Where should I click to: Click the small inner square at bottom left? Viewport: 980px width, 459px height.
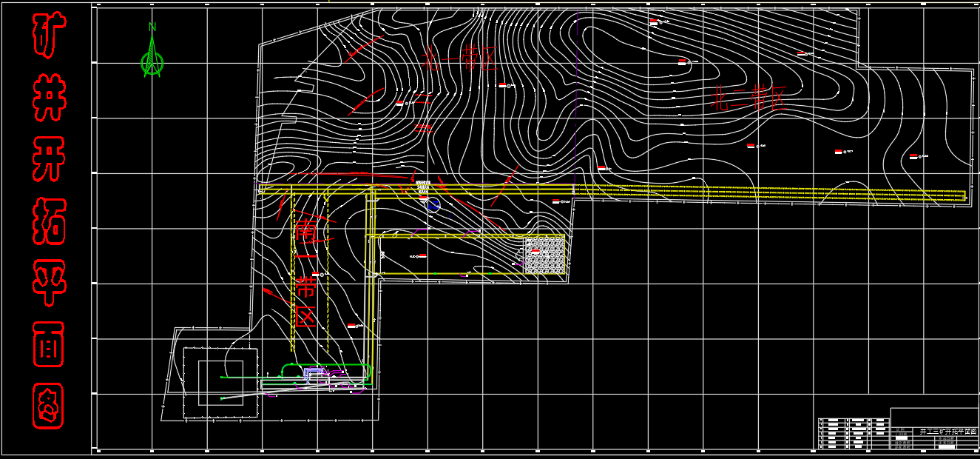tap(220, 383)
